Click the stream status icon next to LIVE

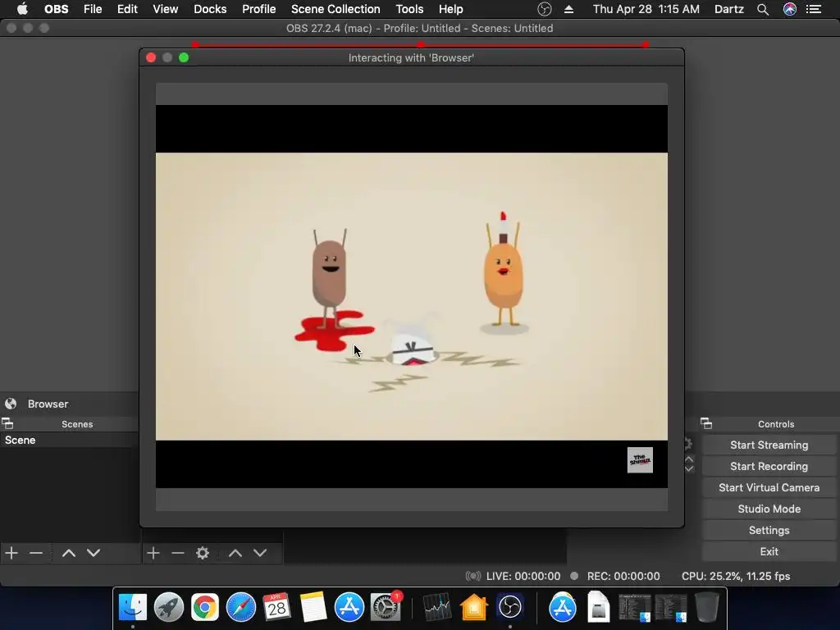coord(473,576)
